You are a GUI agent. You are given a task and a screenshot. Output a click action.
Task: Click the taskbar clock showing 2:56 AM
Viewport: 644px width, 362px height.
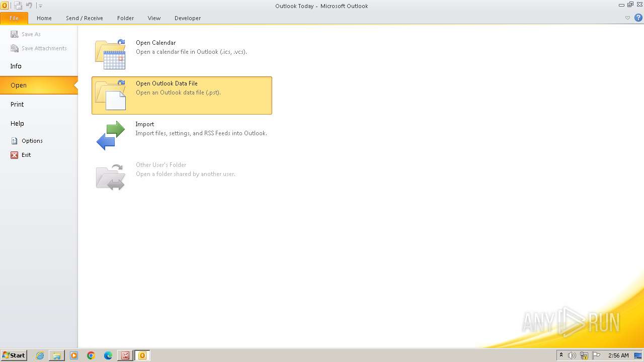(x=618, y=355)
